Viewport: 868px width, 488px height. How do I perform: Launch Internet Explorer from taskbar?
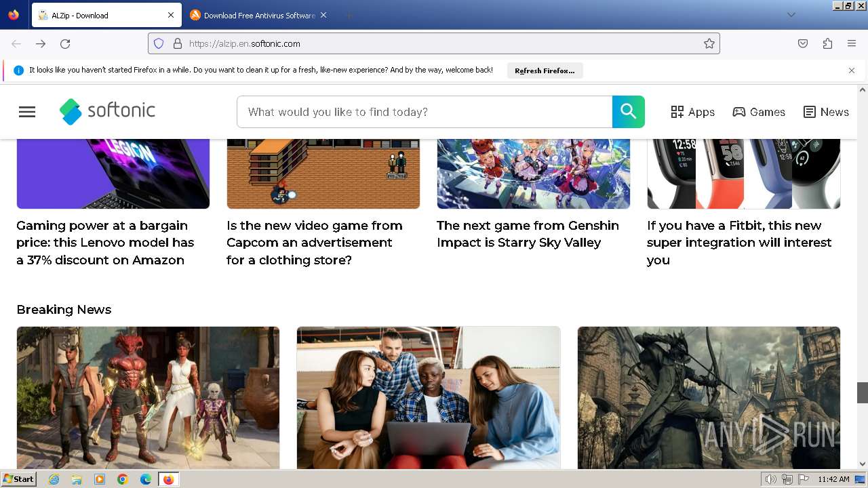(x=54, y=479)
